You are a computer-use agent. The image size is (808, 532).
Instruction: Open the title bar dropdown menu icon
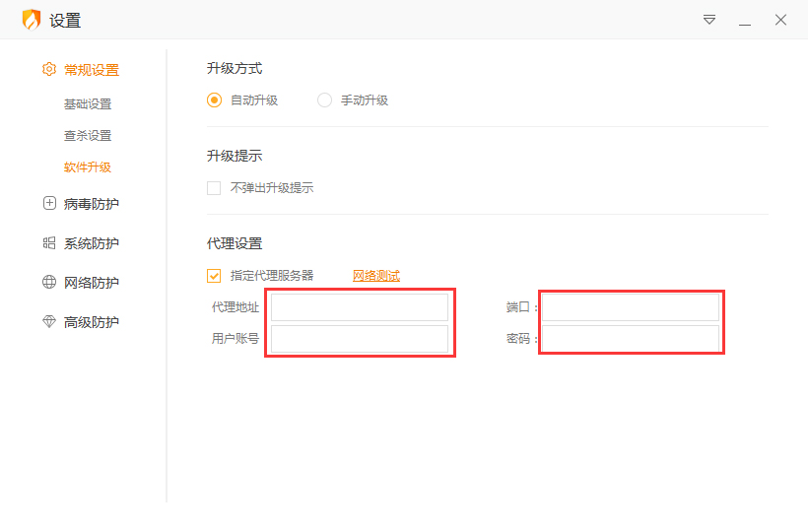[709, 20]
